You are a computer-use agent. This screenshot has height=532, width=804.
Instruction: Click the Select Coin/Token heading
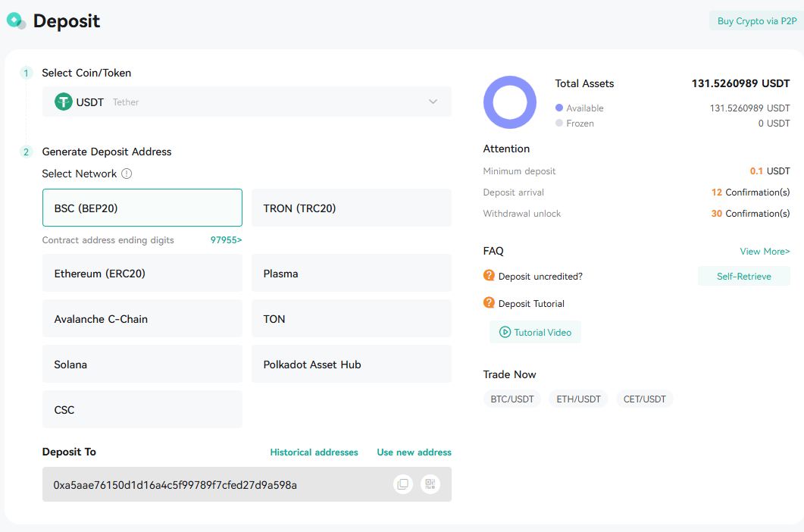click(86, 73)
